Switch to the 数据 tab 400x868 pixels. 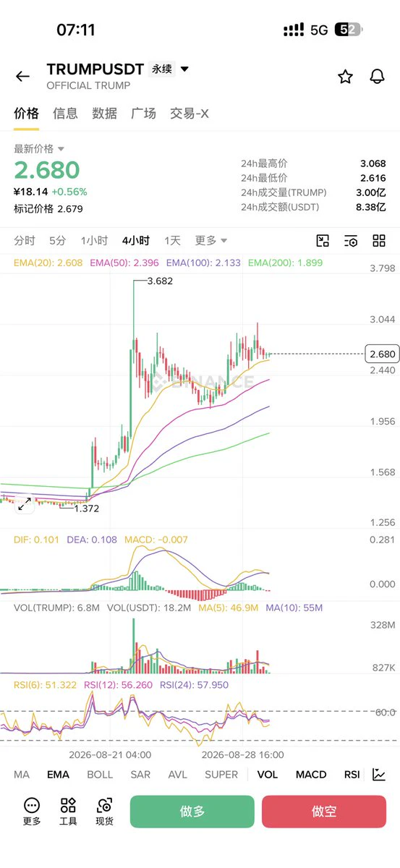pos(105,114)
